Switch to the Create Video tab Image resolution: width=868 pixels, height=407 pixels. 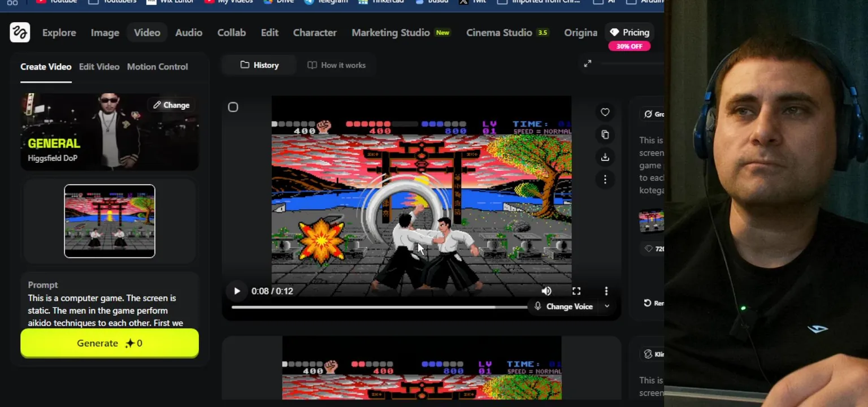tap(46, 67)
